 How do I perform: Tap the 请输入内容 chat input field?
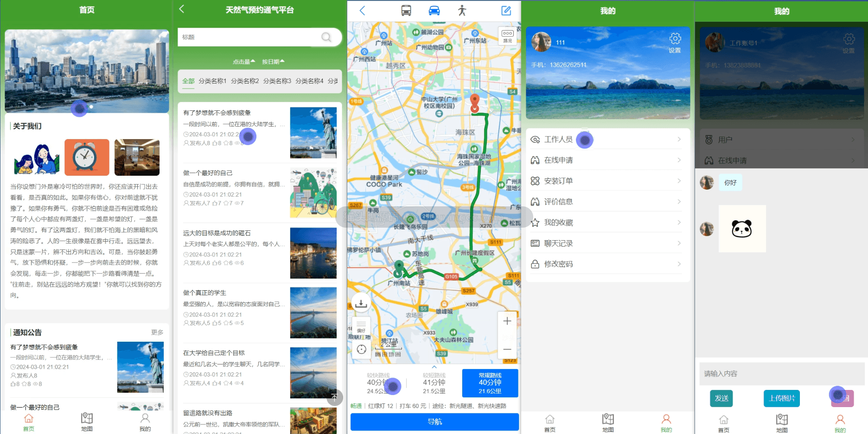click(x=782, y=374)
